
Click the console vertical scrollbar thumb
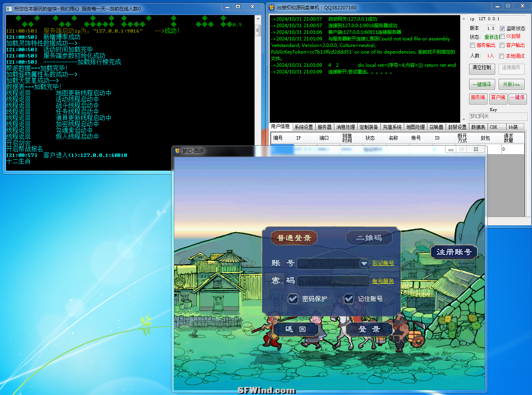258,30
